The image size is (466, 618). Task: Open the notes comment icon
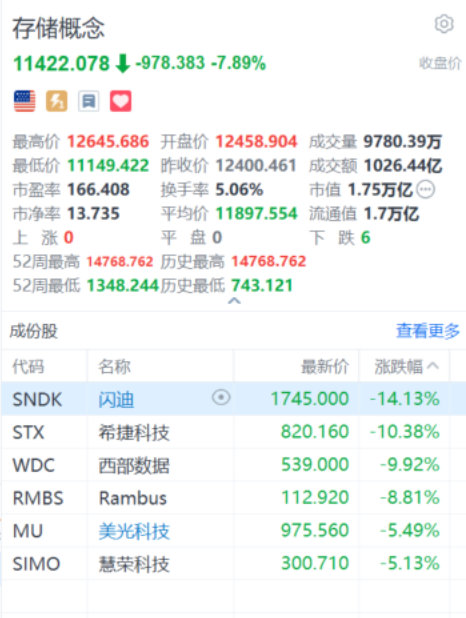89,101
